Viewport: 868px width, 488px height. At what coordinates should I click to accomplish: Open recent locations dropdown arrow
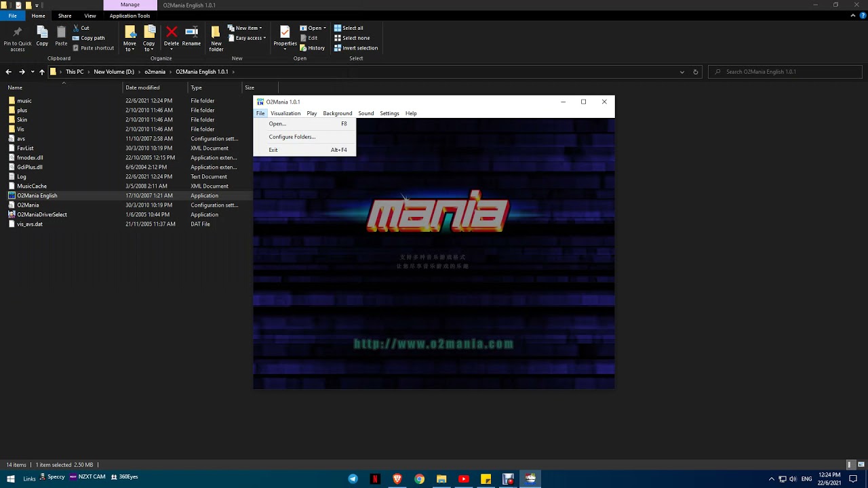pyautogui.click(x=32, y=72)
